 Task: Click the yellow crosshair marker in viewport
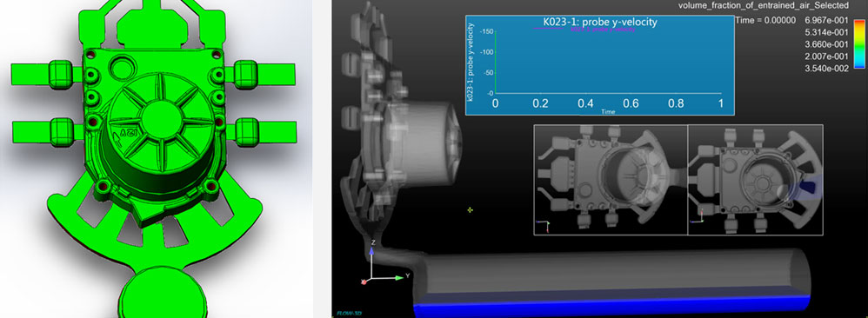coord(470,210)
